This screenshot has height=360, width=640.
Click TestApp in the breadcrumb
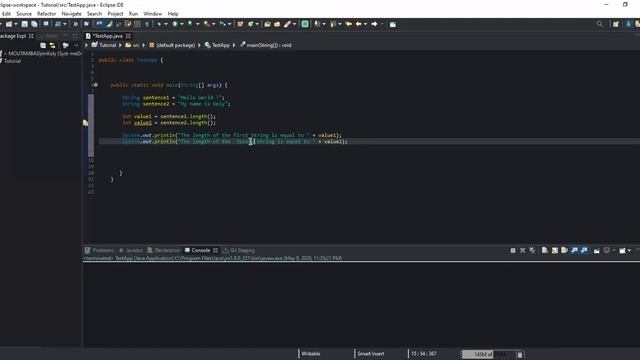(x=220, y=45)
